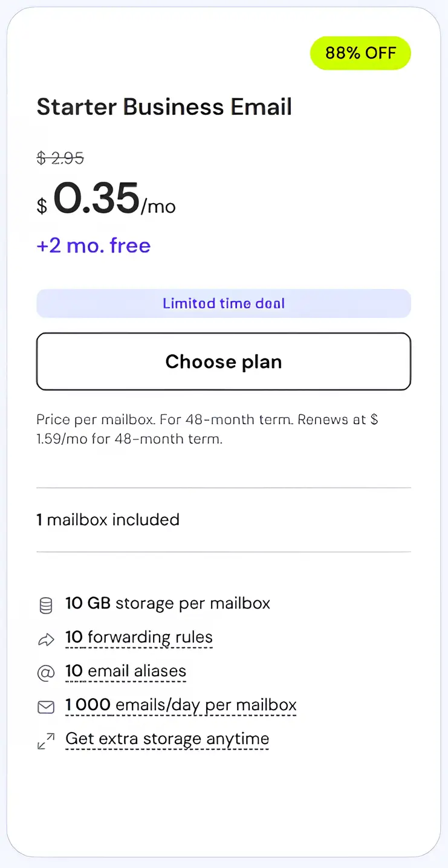
Task: Click the Limited time deal banner
Action: pos(224,303)
